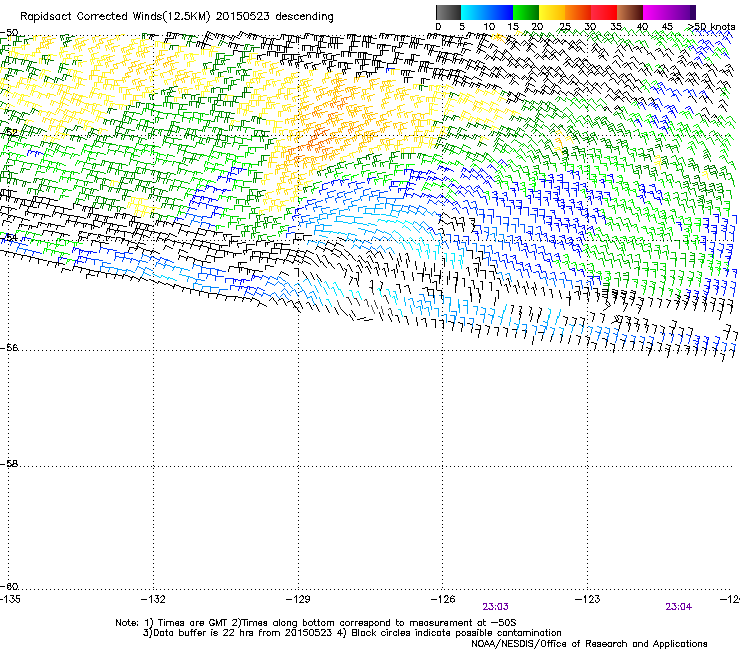Viewport: 740px width, 650px height.
Task: Click the 'Data buffer is 22 hrs' note line
Action: click(352, 633)
